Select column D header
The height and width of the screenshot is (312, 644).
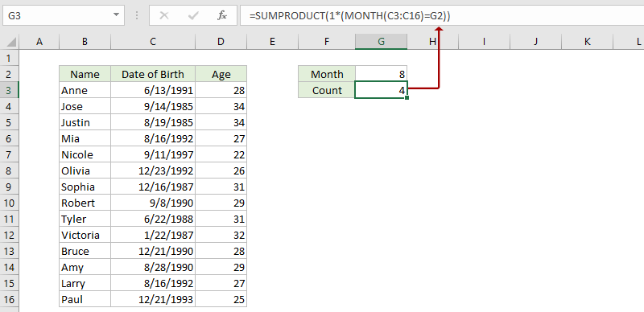point(221,42)
